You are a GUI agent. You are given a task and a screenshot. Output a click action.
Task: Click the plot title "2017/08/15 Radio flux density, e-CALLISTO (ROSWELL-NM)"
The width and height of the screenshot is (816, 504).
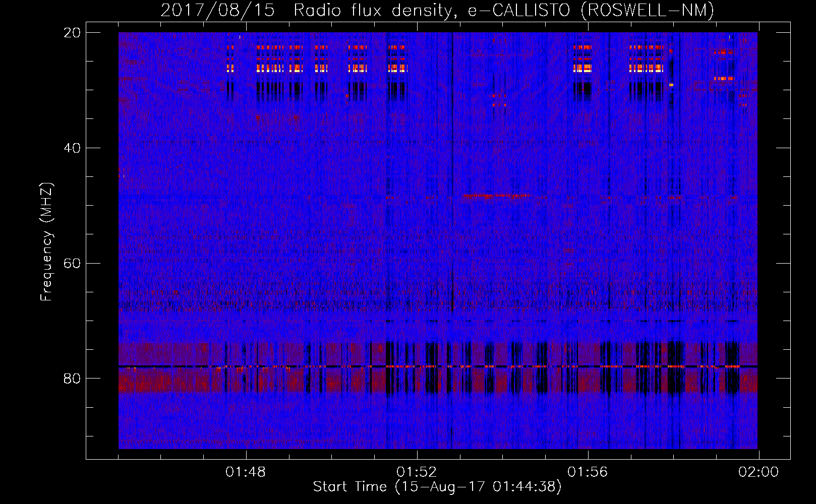[x=437, y=10]
